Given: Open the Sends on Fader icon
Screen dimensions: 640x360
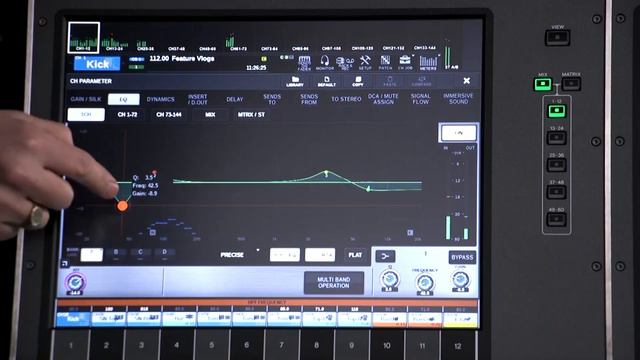Looking at the screenshot, I should click(x=304, y=63).
